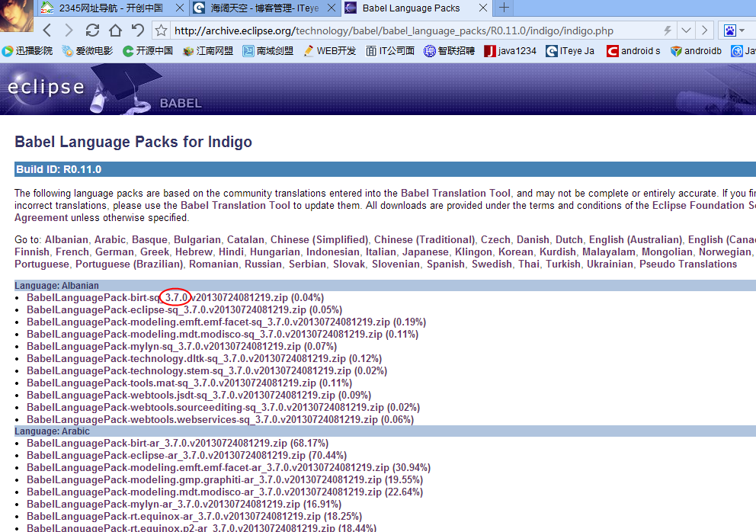Go to the Japanese language link
The image size is (756, 532).
coord(425,252)
